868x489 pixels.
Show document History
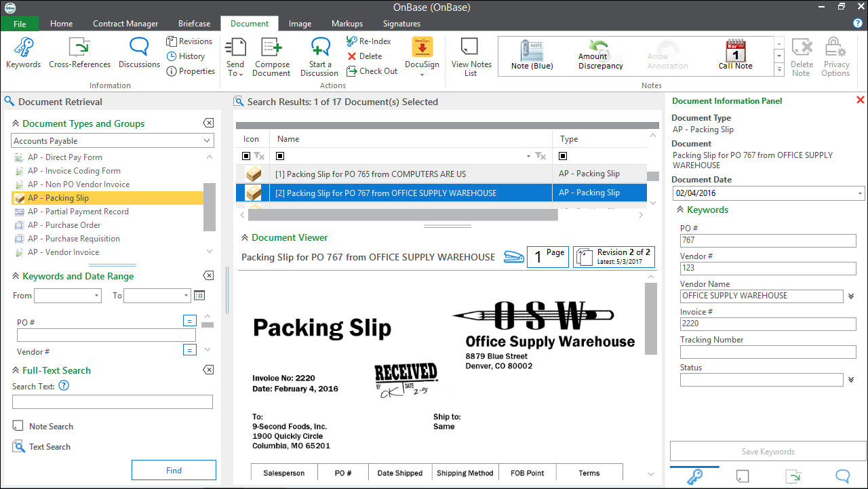[x=186, y=56]
